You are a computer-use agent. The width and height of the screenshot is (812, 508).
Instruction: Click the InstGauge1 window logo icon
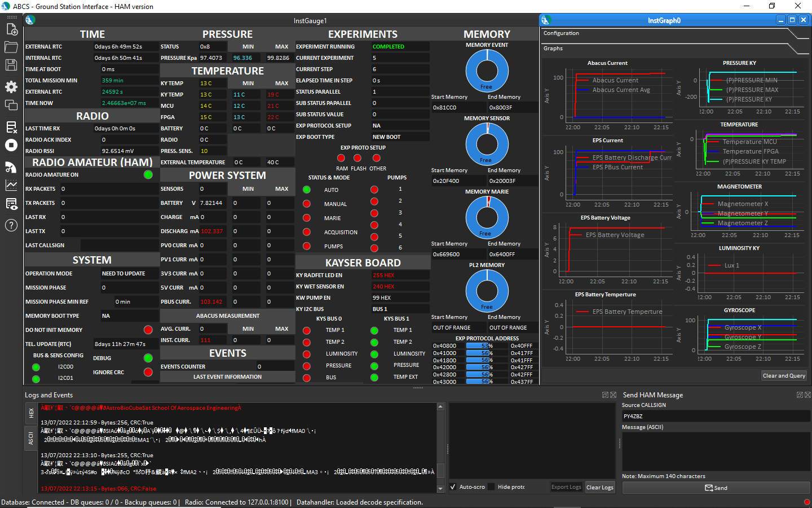[30, 20]
